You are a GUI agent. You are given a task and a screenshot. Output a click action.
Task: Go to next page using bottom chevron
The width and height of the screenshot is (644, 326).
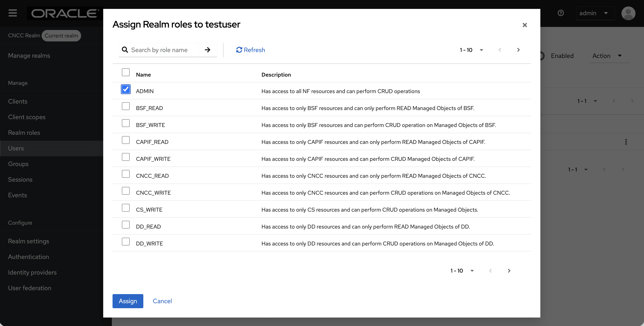(509, 271)
